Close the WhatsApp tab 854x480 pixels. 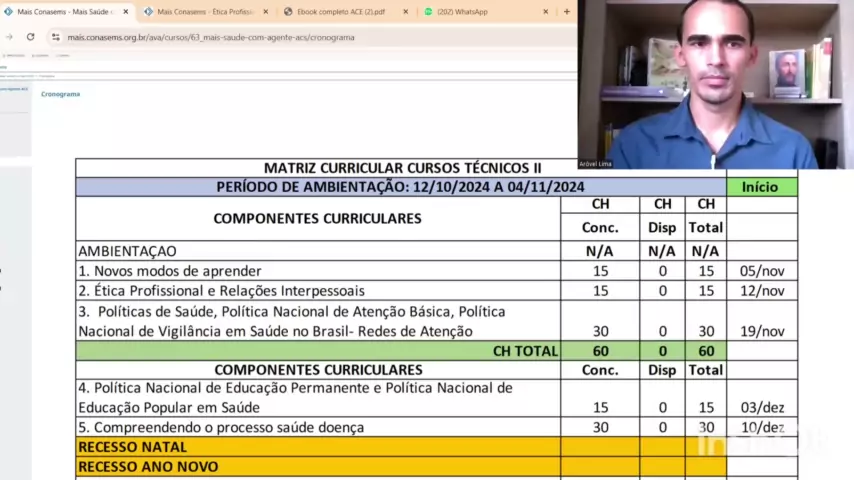pyautogui.click(x=546, y=12)
